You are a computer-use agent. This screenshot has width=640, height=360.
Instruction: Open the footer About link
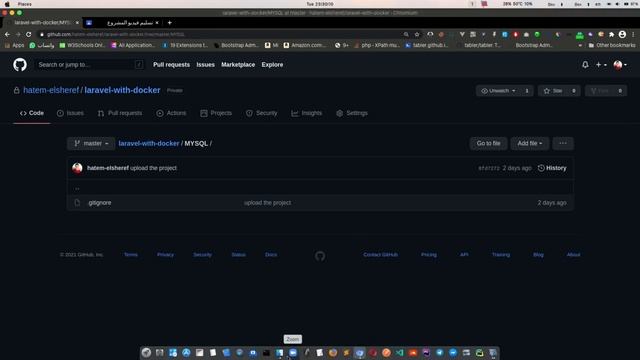click(x=573, y=254)
